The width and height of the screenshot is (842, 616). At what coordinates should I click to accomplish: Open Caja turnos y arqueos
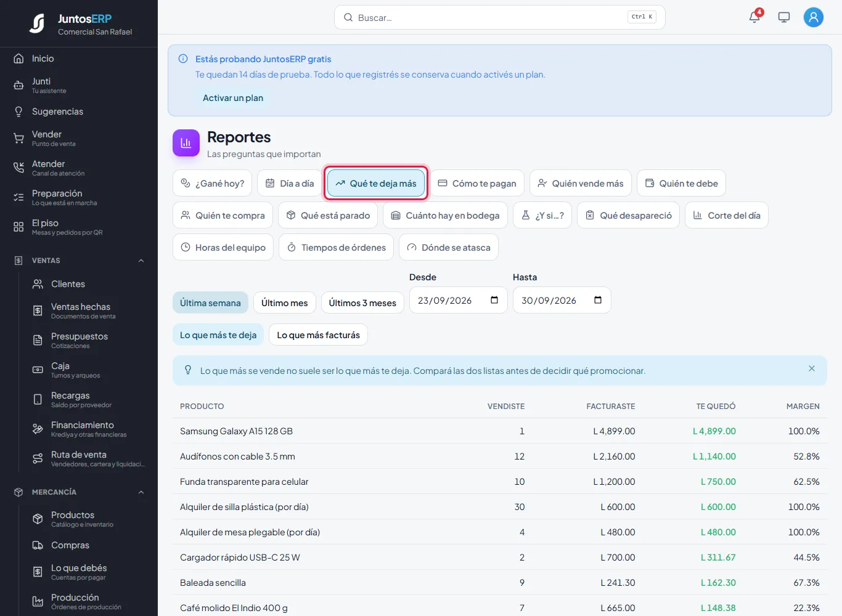(88, 370)
